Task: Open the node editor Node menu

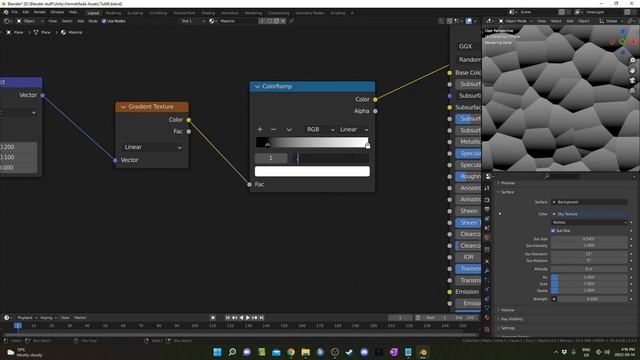Action: pos(93,21)
